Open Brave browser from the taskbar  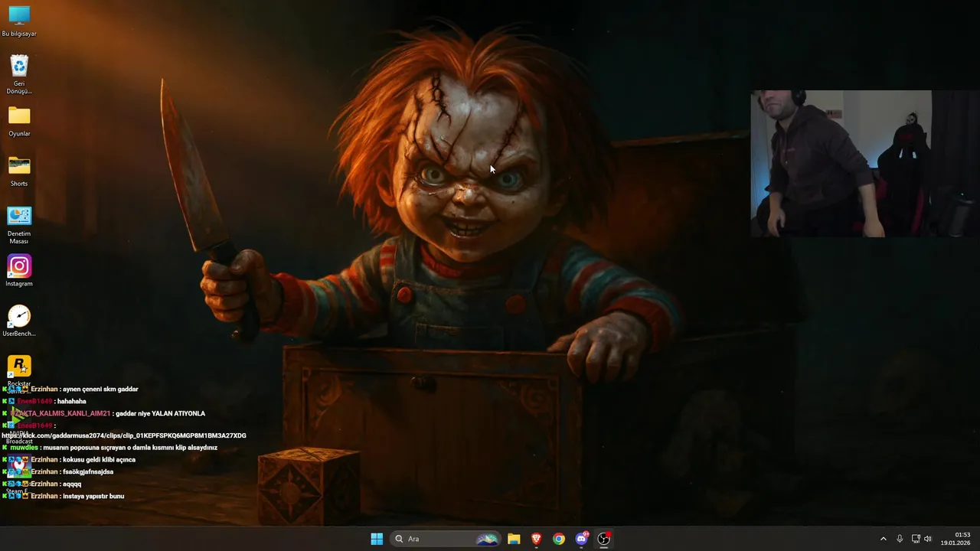tap(537, 539)
